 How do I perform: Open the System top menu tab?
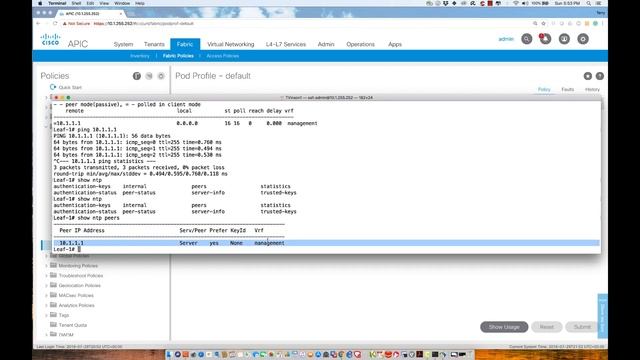(x=123, y=44)
